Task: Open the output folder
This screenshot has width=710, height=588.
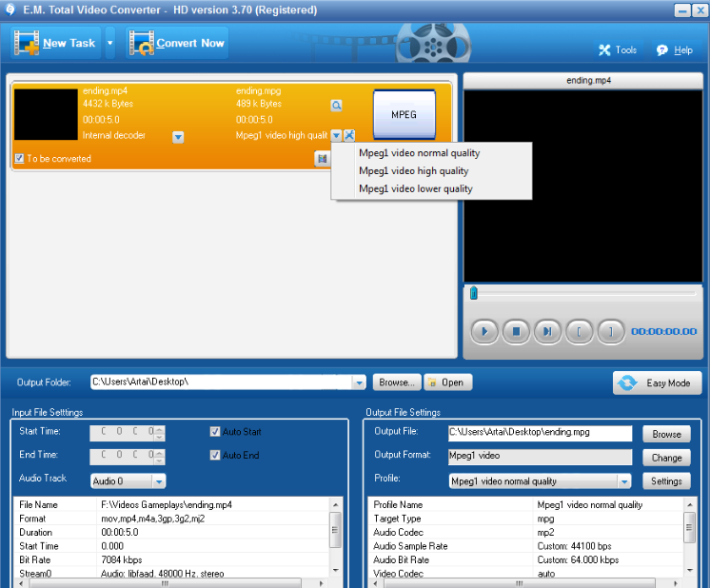Action: click(x=448, y=382)
